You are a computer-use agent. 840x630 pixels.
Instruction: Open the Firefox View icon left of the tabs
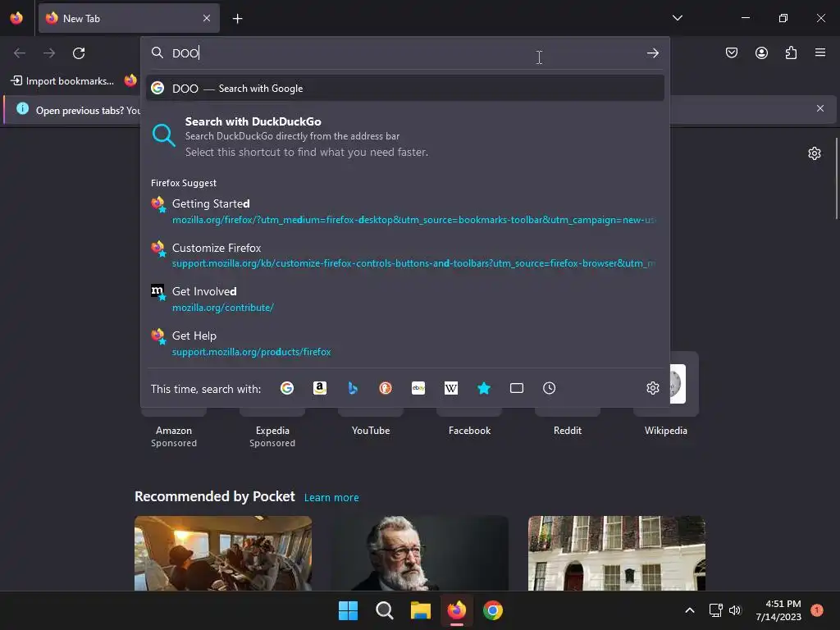(16, 18)
